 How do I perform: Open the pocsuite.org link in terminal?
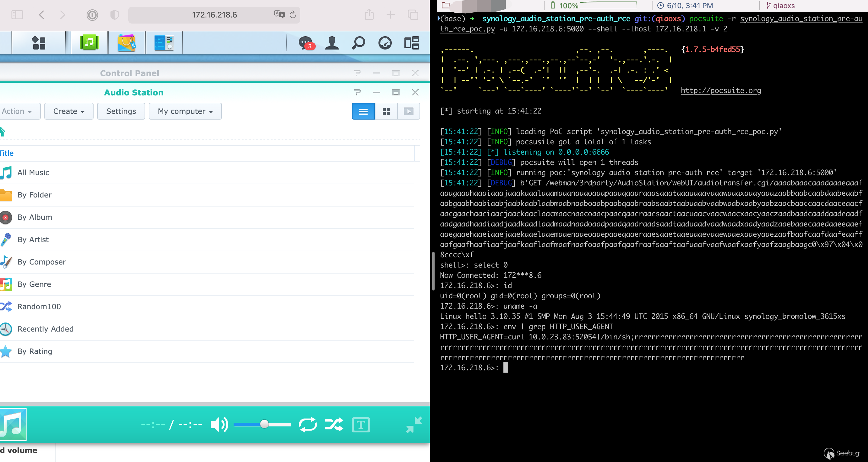click(x=720, y=90)
